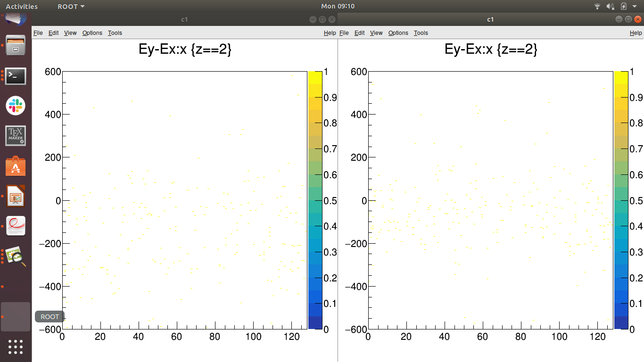Open Help menu in left c1 window
This screenshot has height=362, width=644.
point(330,33)
